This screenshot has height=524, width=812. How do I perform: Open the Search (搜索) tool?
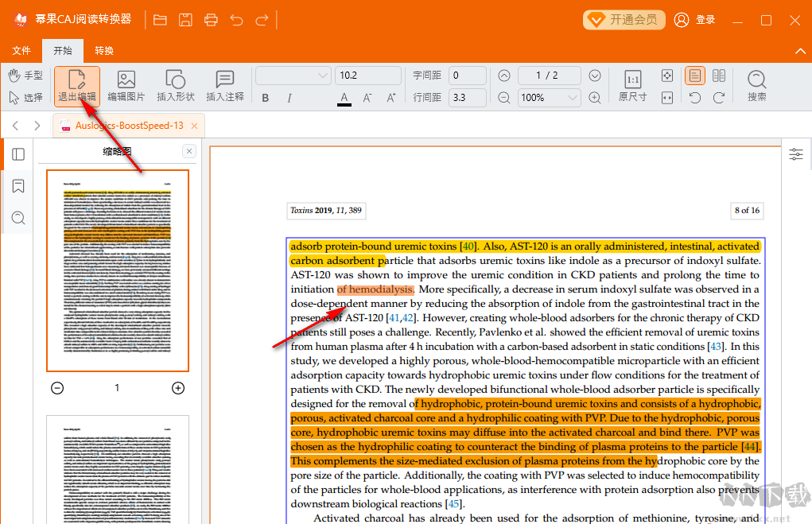(756, 86)
